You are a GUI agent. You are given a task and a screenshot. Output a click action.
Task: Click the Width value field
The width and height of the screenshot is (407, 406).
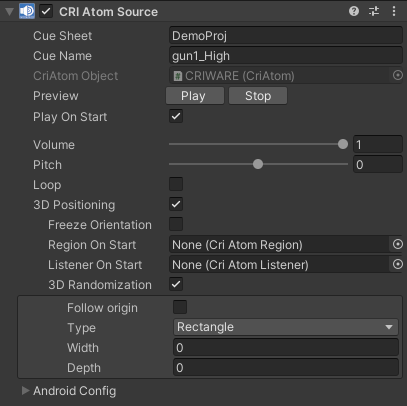[x=286, y=348]
